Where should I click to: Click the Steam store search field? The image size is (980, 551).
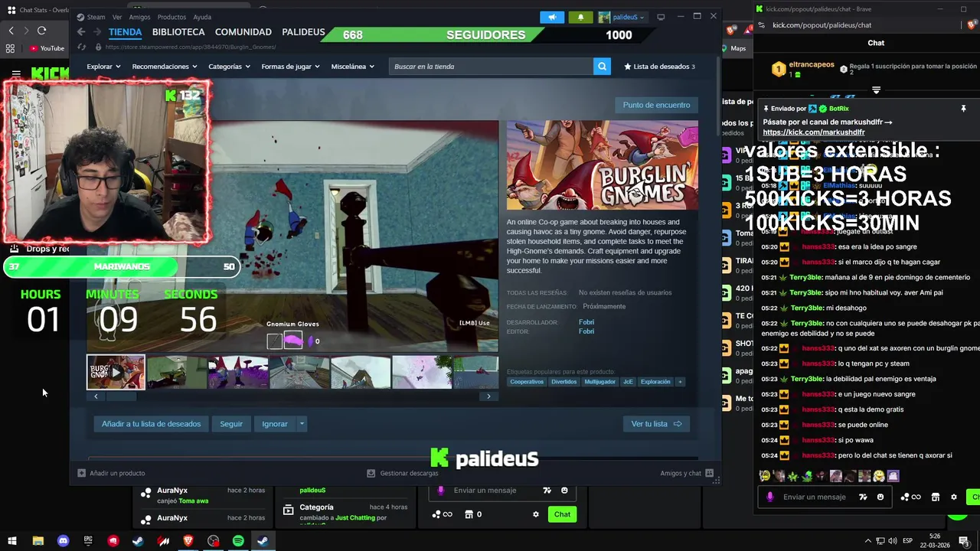[491, 67]
